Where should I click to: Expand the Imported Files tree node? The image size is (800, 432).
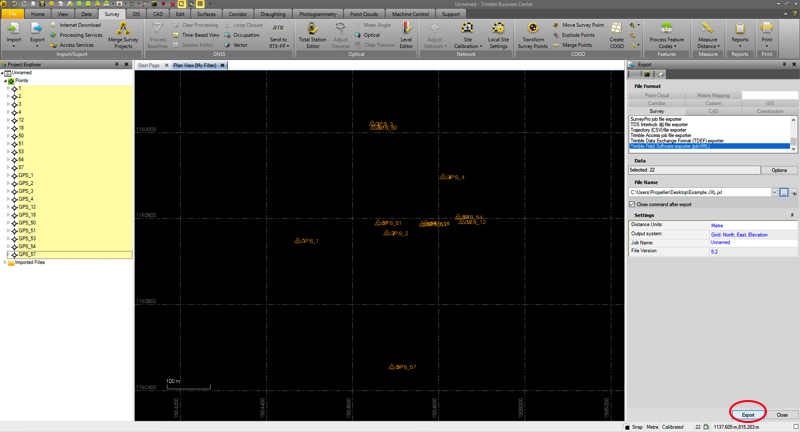tap(5, 262)
